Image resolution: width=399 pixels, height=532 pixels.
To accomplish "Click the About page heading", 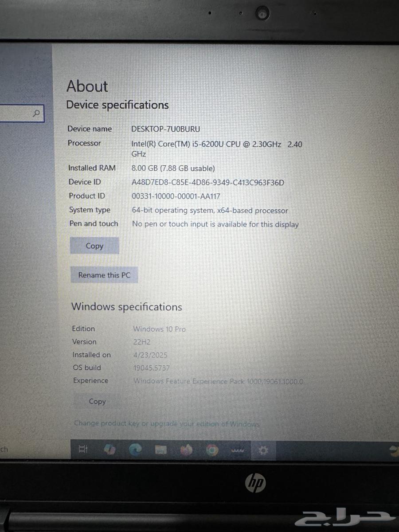I will [87, 86].
